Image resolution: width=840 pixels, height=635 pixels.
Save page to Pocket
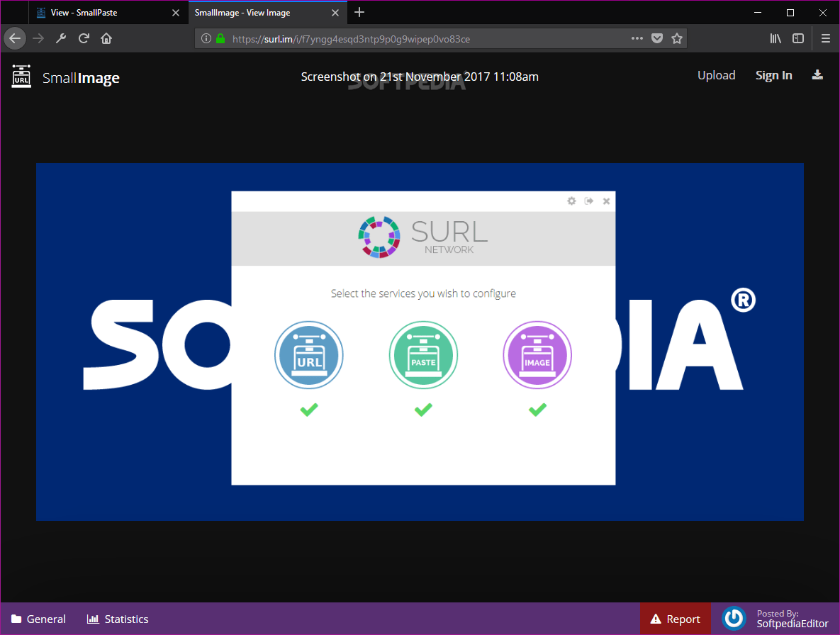[x=657, y=38]
